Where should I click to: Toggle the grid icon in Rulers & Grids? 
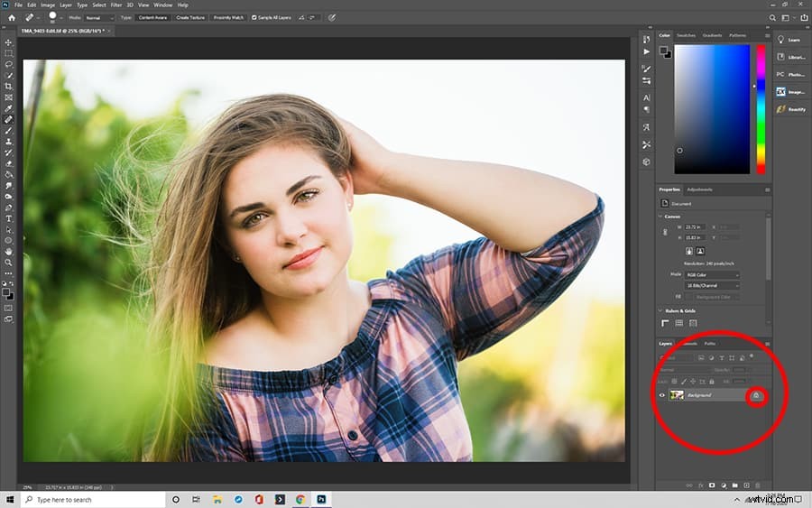(x=678, y=323)
